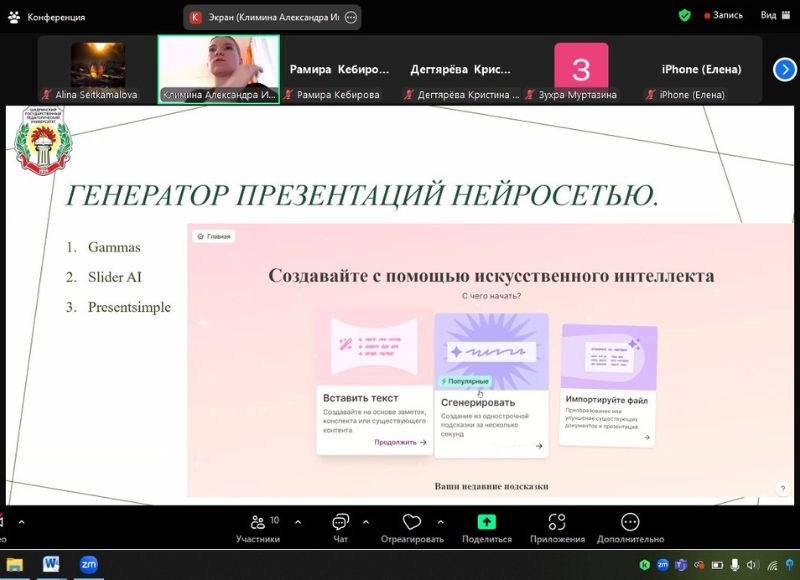The width and height of the screenshot is (800, 580).
Task: Expand the chevron next to Чат
Action: (365, 522)
